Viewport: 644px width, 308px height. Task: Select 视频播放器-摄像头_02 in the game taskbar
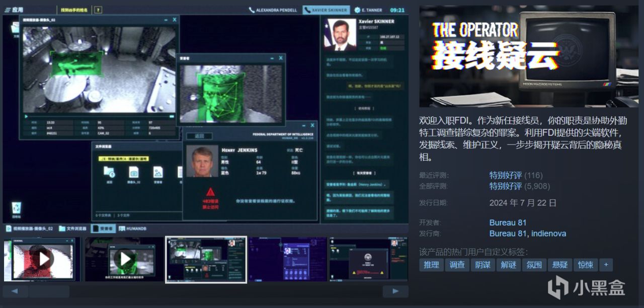click(x=30, y=228)
